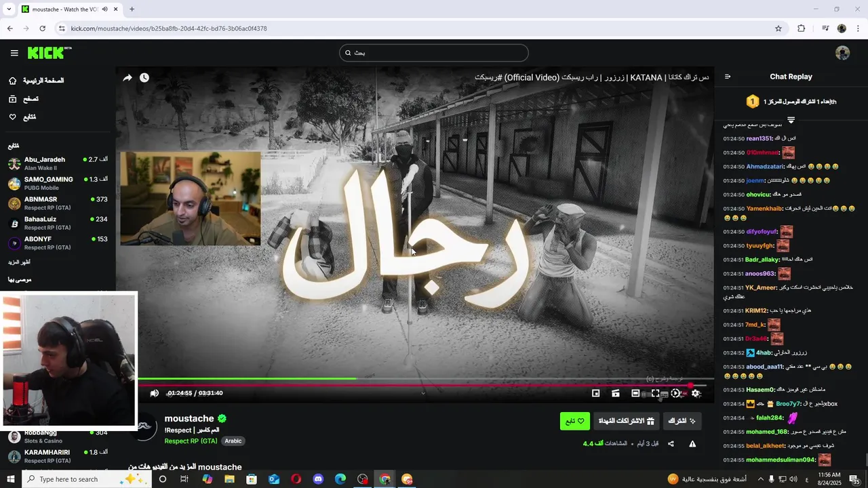Viewport: 868px width, 488px height.
Task: Open the tab search dropdown arrow
Action: tap(9, 9)
